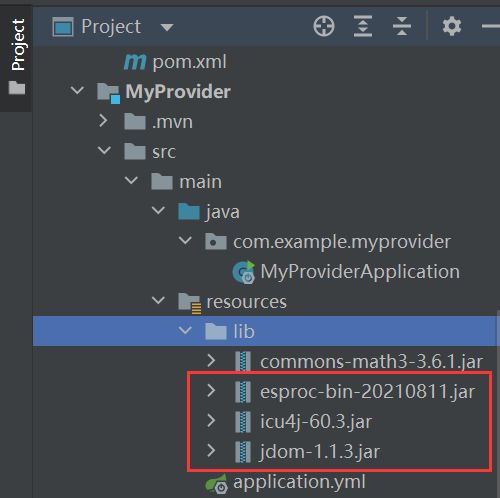This screenshot has width=500, height=498.
Task: Select the .mvn folder label
Action: pyautogui.click(x=172, y=122)
